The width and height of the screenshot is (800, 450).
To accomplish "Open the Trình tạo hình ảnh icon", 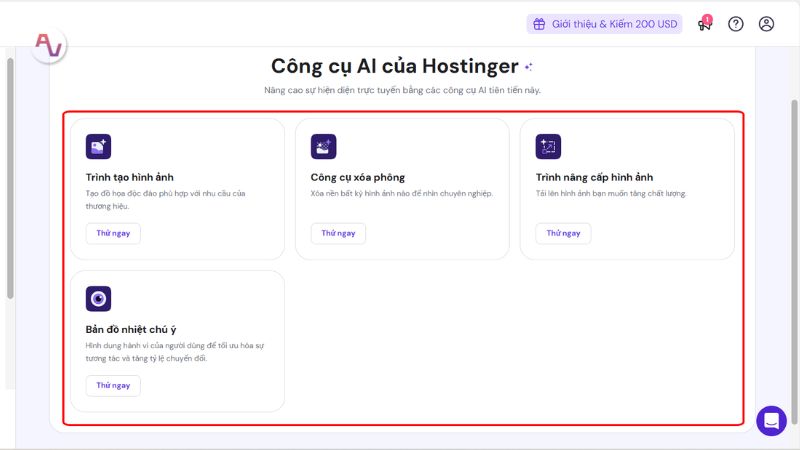I will (98, 146).
